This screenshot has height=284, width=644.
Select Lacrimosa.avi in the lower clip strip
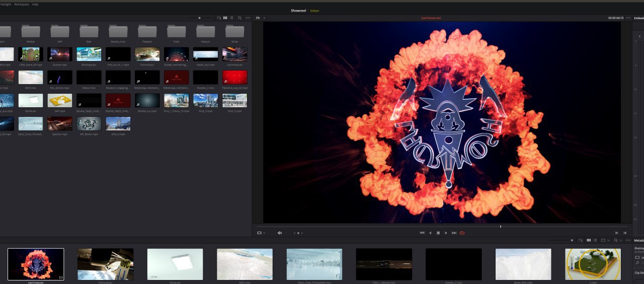click(36, 264)
